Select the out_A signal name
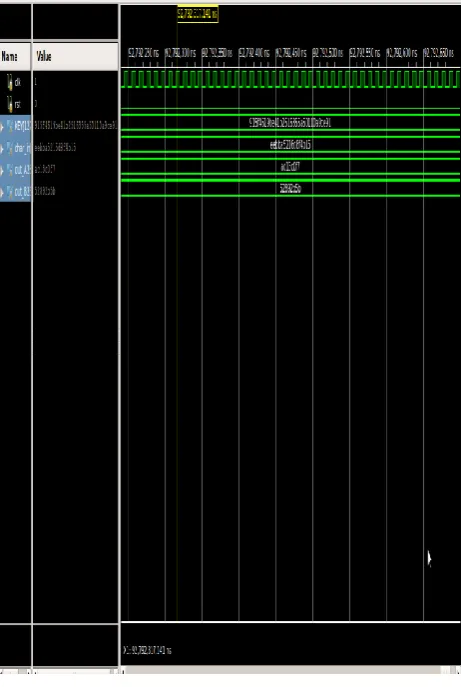 click(x=22, y=170)
